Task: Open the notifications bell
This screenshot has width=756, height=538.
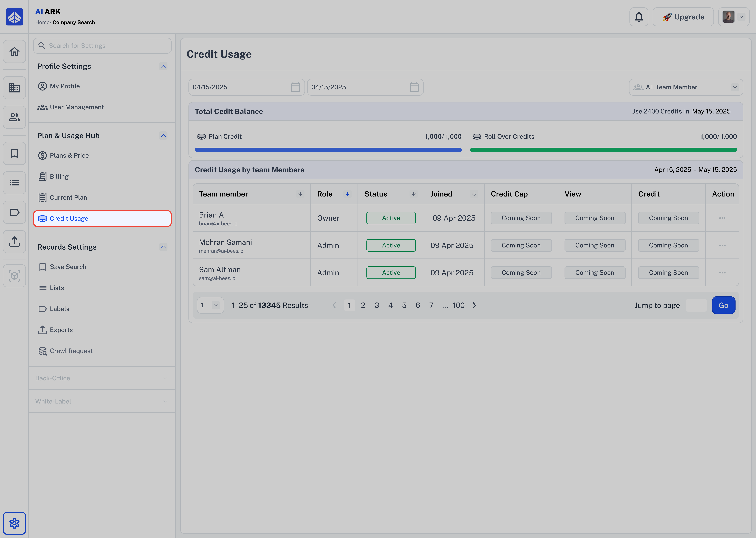Action: coord(639,17)
